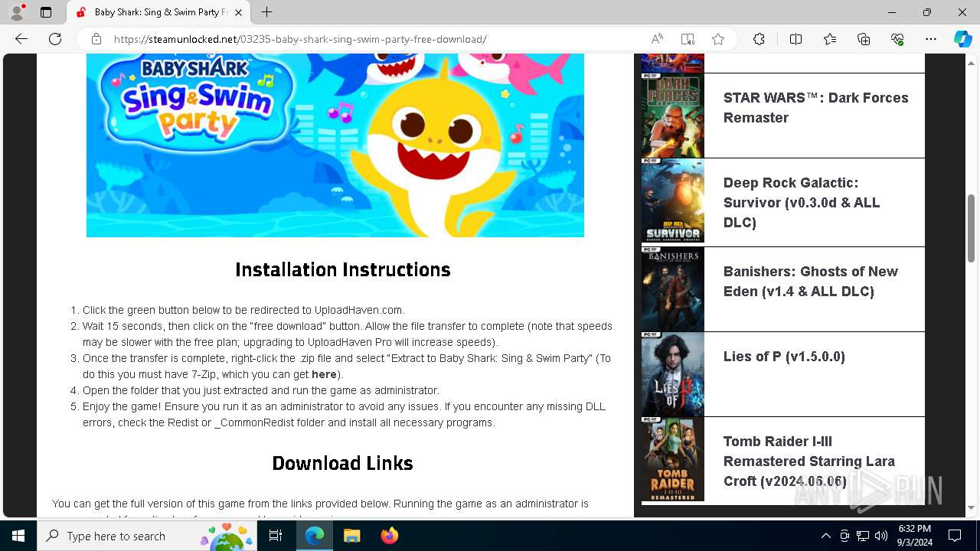Open the tab actions menu

pos(46,12)
